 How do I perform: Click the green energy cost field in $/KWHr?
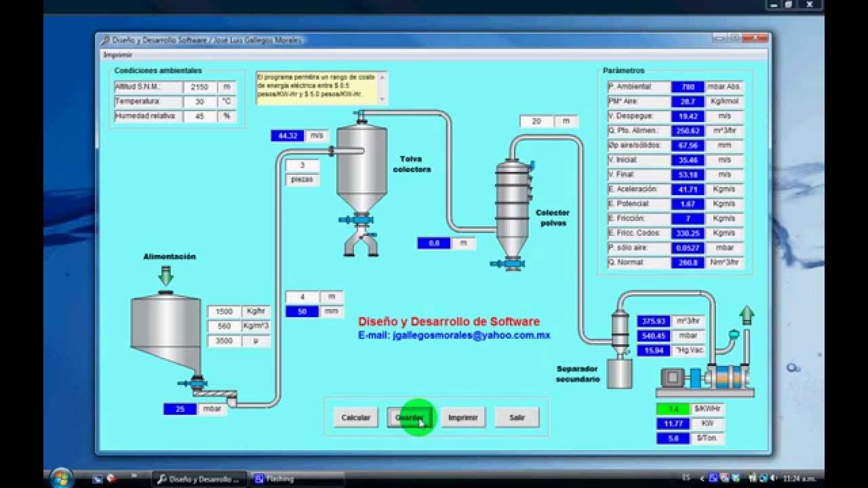pyautogui.click(x=673, y=409)
